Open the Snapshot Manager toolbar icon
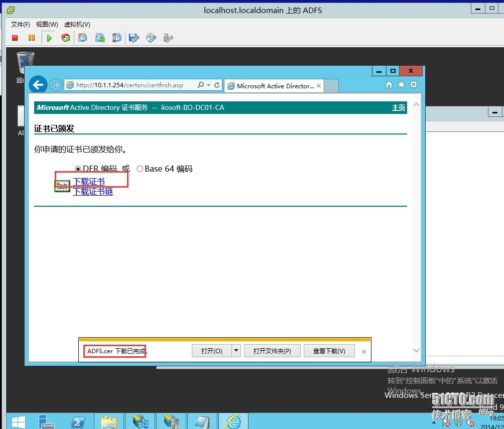504x429 pixels. click(116, 38)
